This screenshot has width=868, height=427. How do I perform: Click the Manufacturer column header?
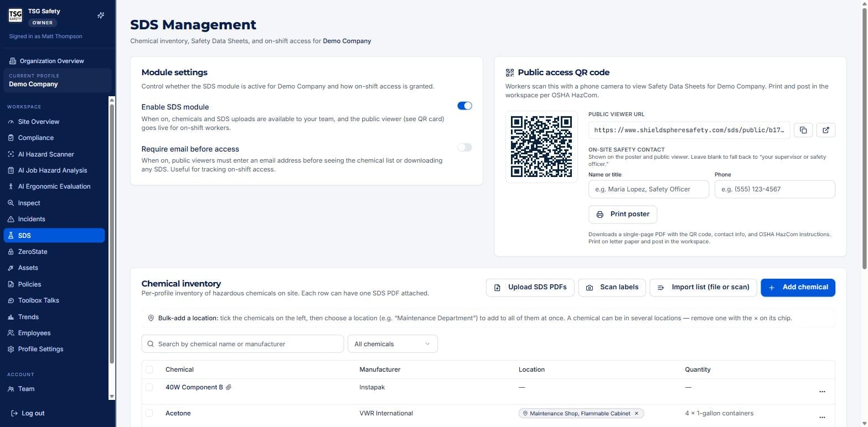click(380, 369)
